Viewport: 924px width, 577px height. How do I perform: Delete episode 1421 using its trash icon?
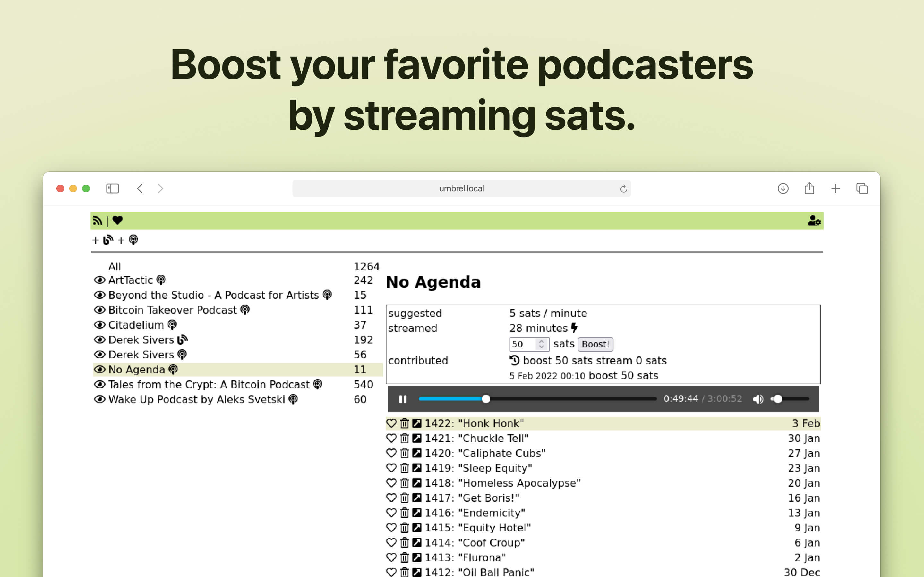(x=404, y=438)
